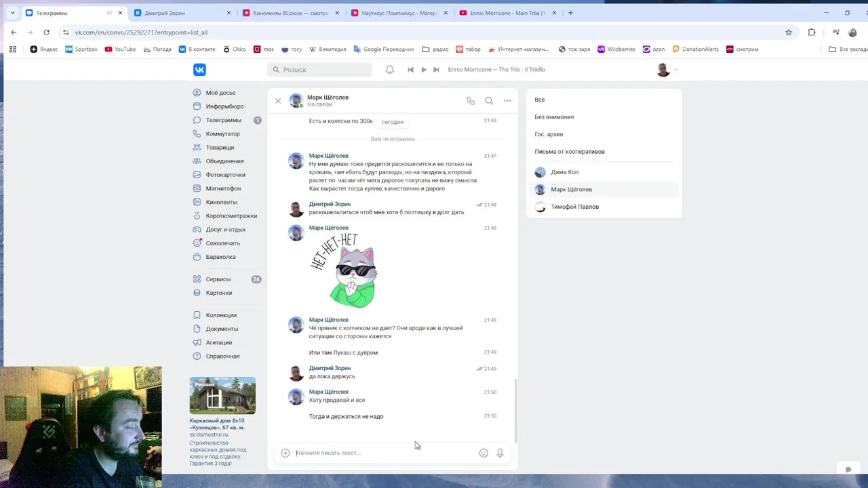The width and height of the screenshot is (868, 488).
Task: Play the Ennio Morricone track
Action: pos(424,70)
